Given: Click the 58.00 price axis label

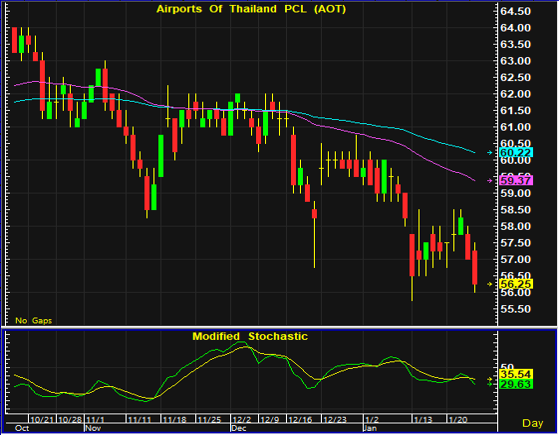Looking at the screenshot, I should [x=515, y=226].
